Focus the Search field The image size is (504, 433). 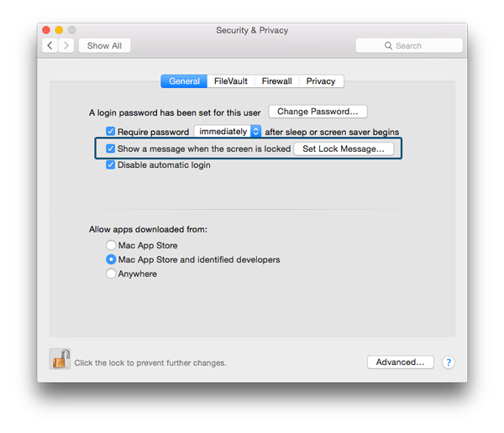pyautogui.click(x=409, y=45)
